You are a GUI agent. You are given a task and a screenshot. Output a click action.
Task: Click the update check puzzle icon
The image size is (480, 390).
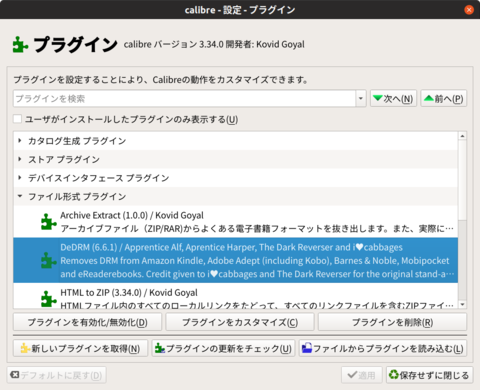coord(160,348)
